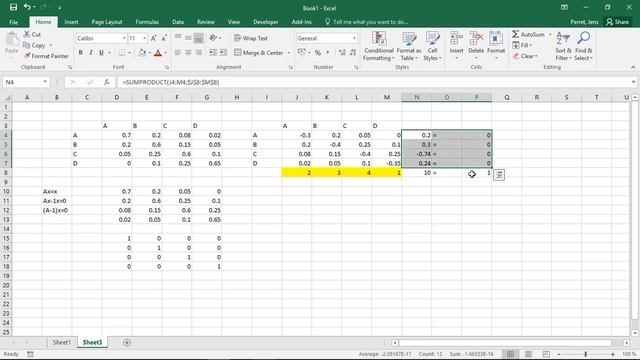Open Cell Styles gallery
This screenshot has height=360, width=640.
(432, 46)
